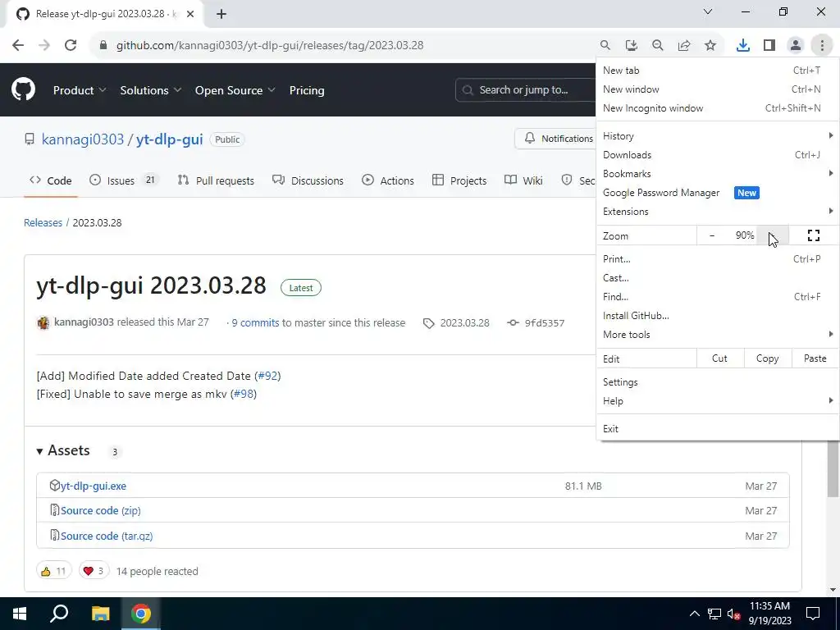This screenshot has width=840, height=630.
Task: Open the History submenu
Action: [716, 136]
